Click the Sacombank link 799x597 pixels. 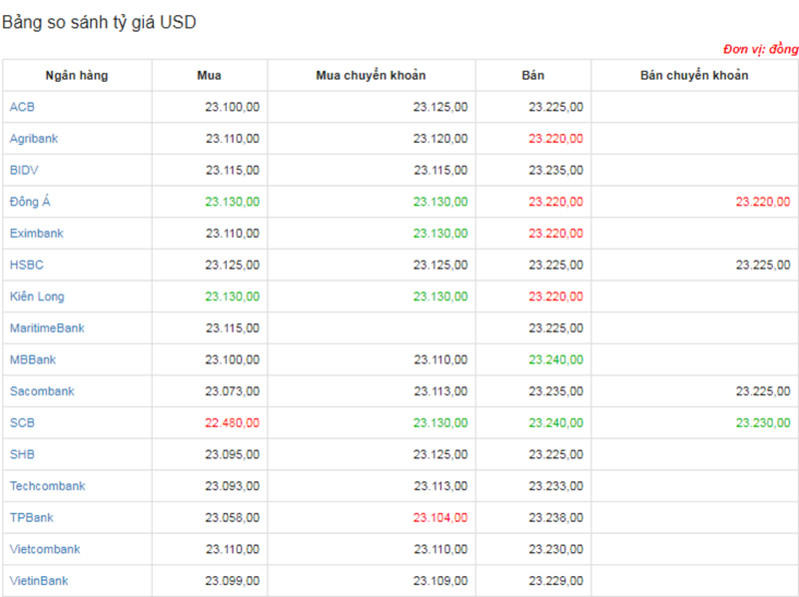tap(42, 391)
